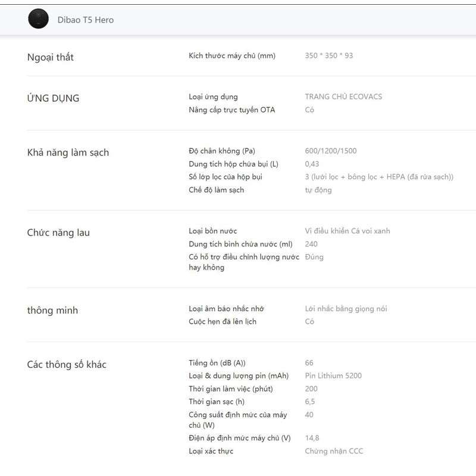Select the Ngoại thất section heading
The width and height of the screenshot is (476, 476).
[51, 57]
